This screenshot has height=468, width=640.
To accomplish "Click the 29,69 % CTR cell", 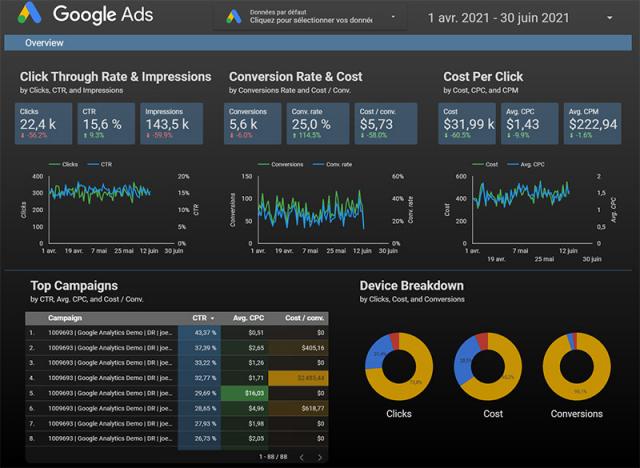I will 200,393.
